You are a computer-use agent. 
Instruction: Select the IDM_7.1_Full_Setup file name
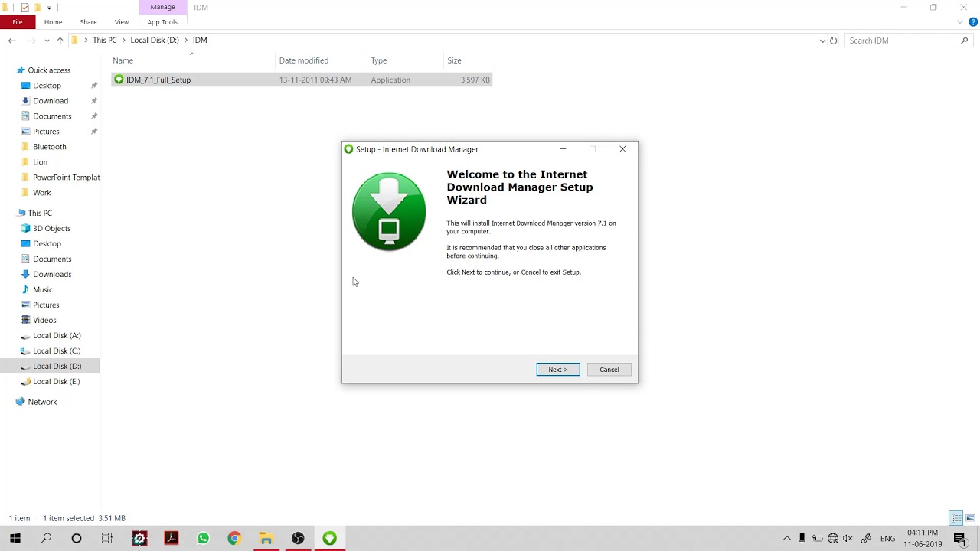158,80
